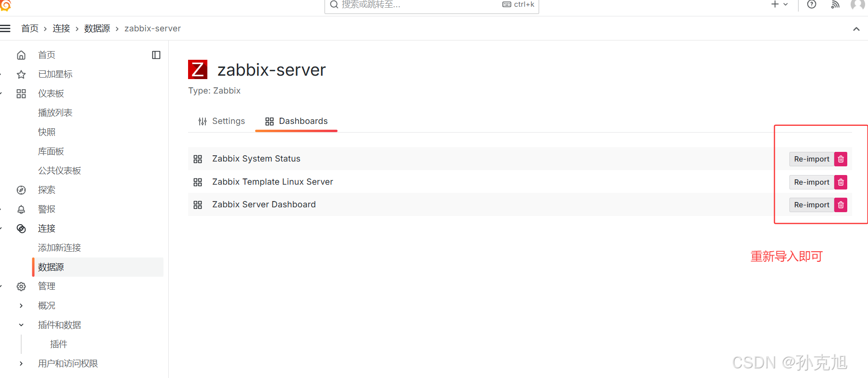Go to 数据源 breadcrumb link
Image resolution: width=868 pixels, height=378 pixels.
click(x=97, y=28)
